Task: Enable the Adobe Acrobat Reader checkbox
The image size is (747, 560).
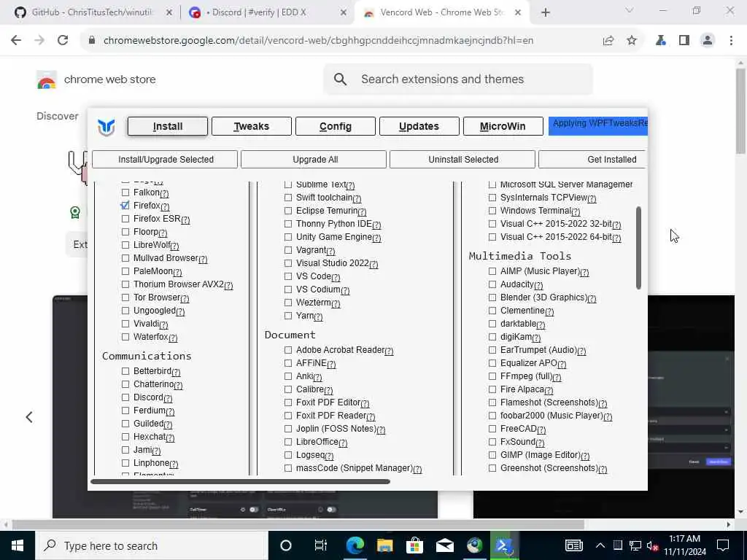Action: [x=288, y=350]
